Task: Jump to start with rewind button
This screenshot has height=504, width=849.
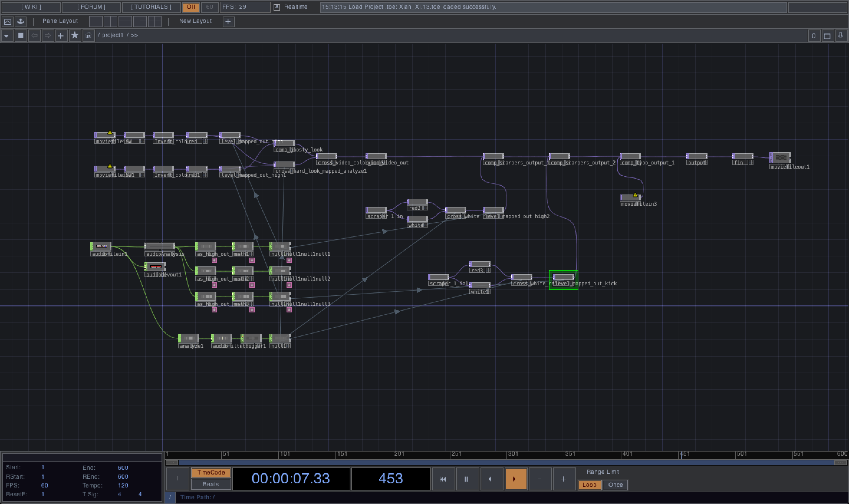Action: point(443,479)
